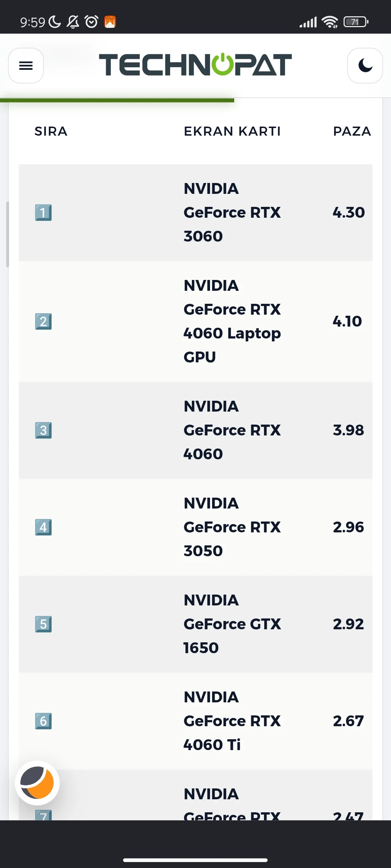Tap NVIDIA GeForce RTX 4060 Ti entry
The height and width of the screenshot is (868, 391).
tap(232, 721)
